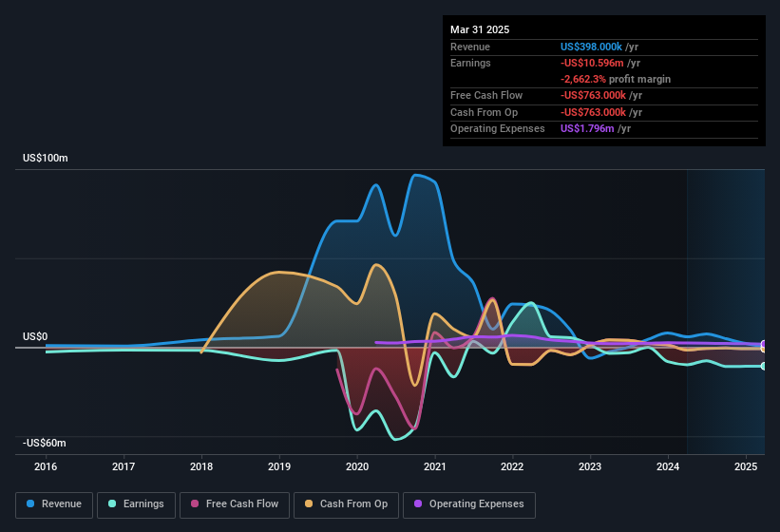Screen dimensions: 780x532
Task: Click the Free Cash Flow -US$763.000k value
Action: click(593, 95)
